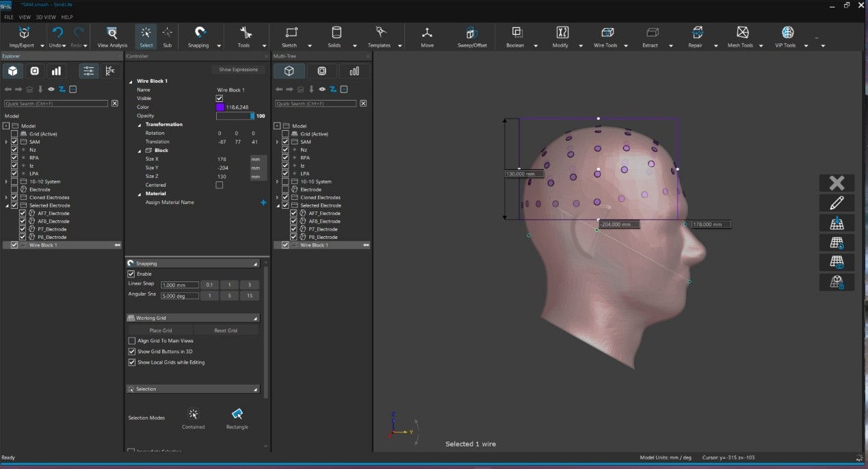Check Align Grid To Main Views
The width and height of the screenshot is (868, 469).
coord(132,341)
